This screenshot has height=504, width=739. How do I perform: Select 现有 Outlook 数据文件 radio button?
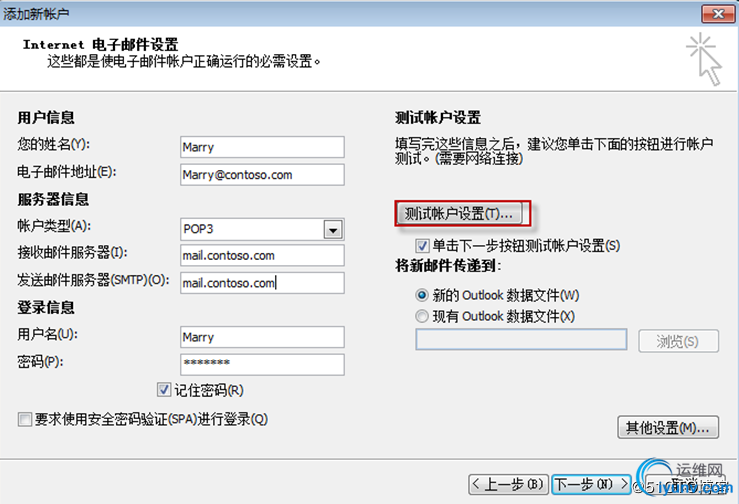[422, 316]
